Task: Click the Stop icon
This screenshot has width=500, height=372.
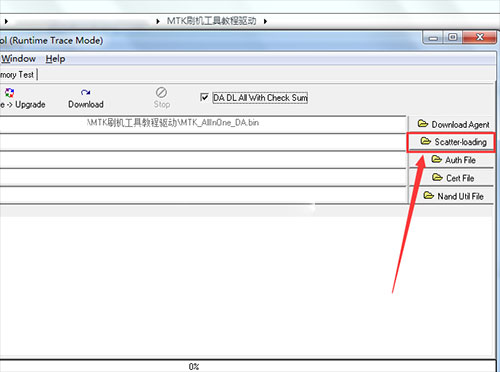Action: pyautogui.click(x=161, y=92)
